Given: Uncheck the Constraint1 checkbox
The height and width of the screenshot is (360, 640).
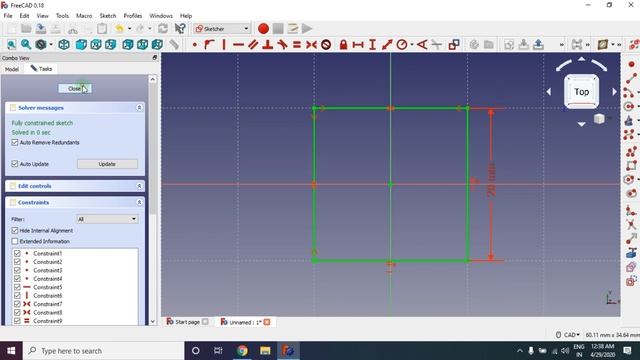Looking at the screenshot, I should tap(17, 253).
